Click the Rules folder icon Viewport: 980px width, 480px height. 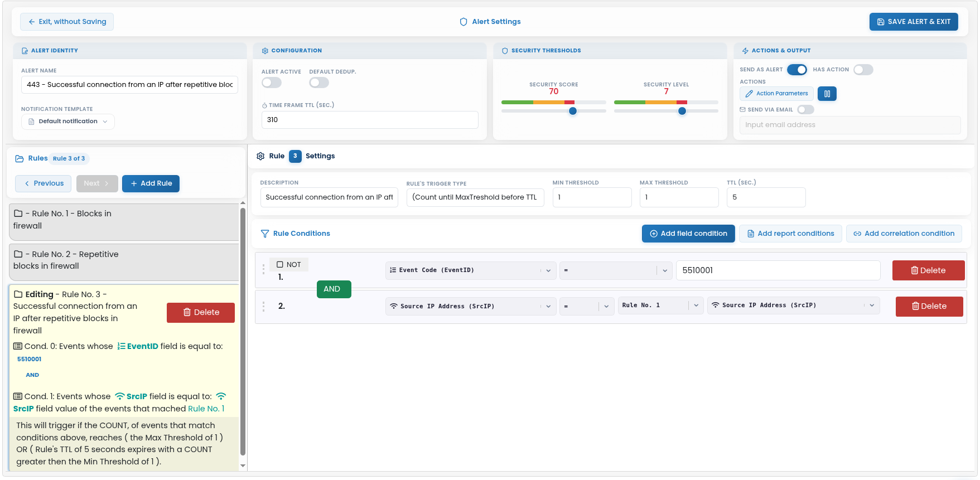tap(20, 158)
